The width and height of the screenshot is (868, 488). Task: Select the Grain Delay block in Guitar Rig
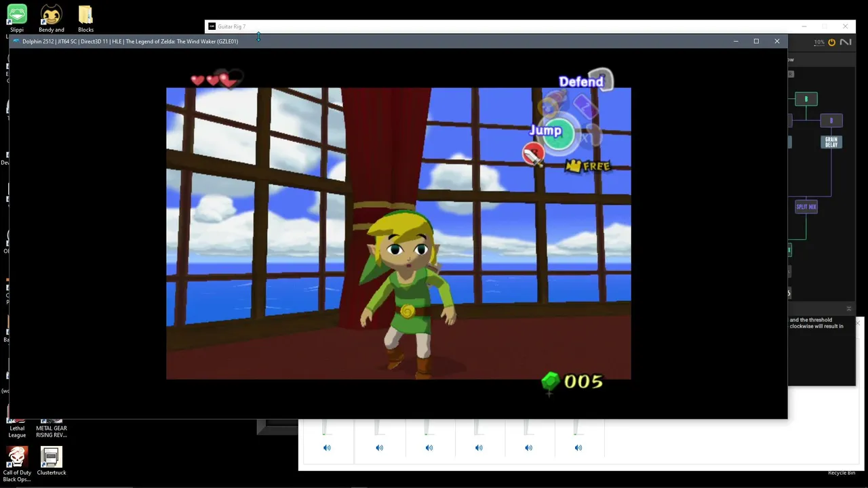tap(831, 142)
